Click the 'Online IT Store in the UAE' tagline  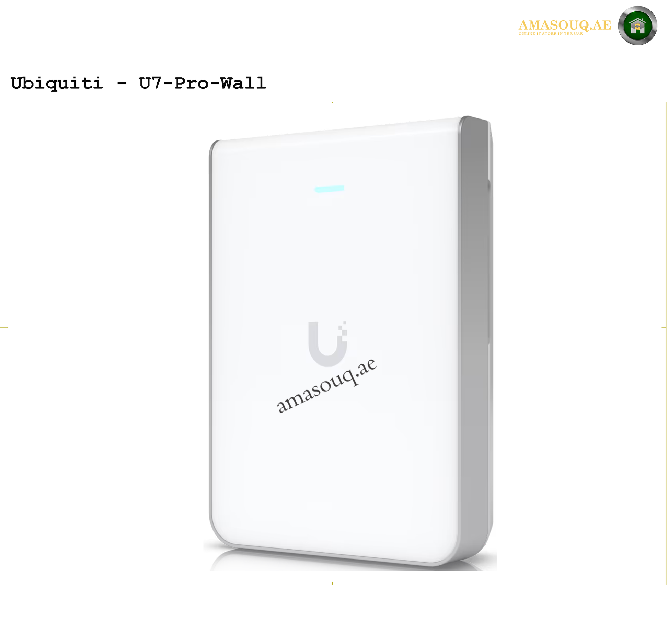pyautogui.click(x=551, y=34)
